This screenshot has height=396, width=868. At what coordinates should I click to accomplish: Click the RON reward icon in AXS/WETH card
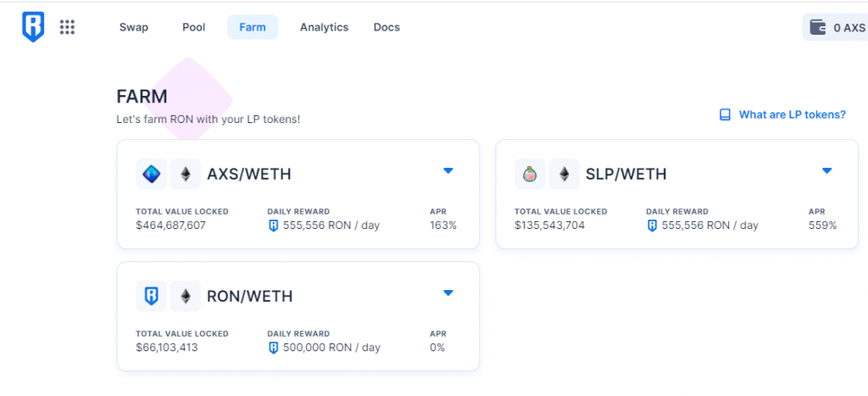click(273, 226)
